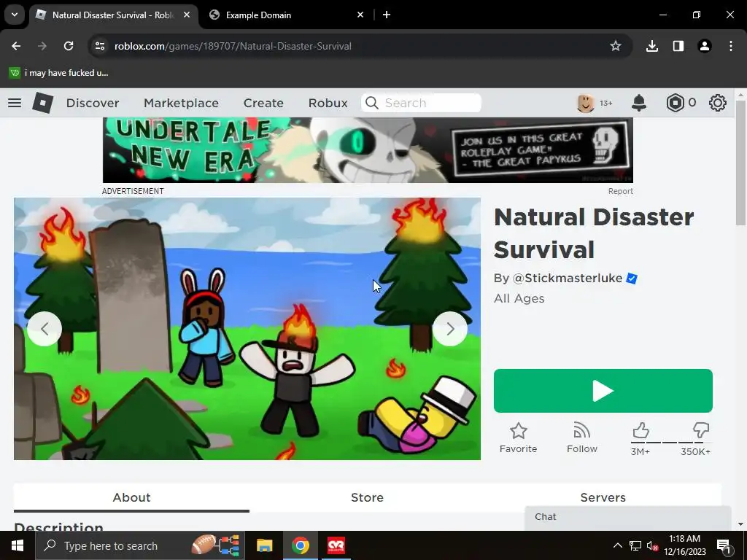This screenshot has height=560, width=747.
Task: Open Chrome downloads
Action: click(652, 46)
